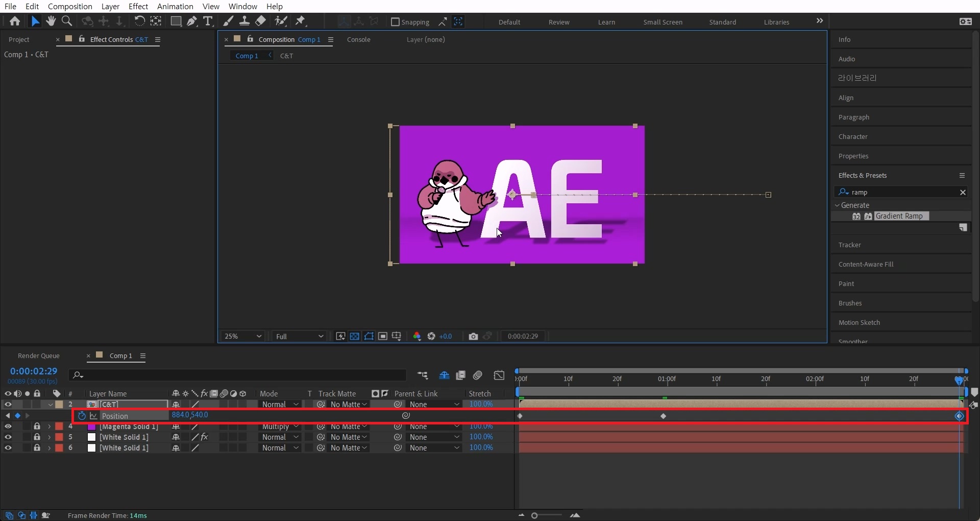
Task: Toggle shy layers hide button in timeline
Action: [x=444, y=375]
